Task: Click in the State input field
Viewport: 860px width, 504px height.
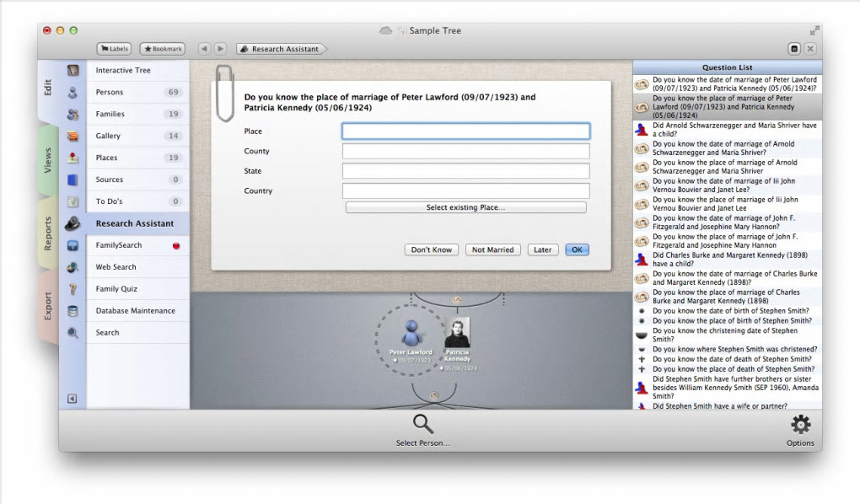Action: click(465, 170)
